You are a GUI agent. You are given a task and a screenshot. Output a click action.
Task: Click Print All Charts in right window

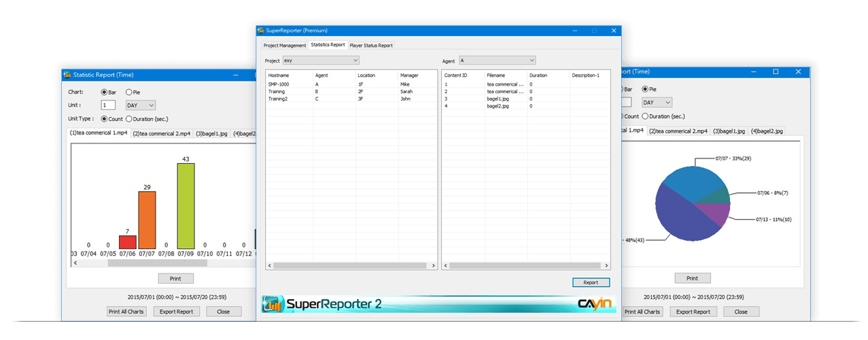pos(642,311)
